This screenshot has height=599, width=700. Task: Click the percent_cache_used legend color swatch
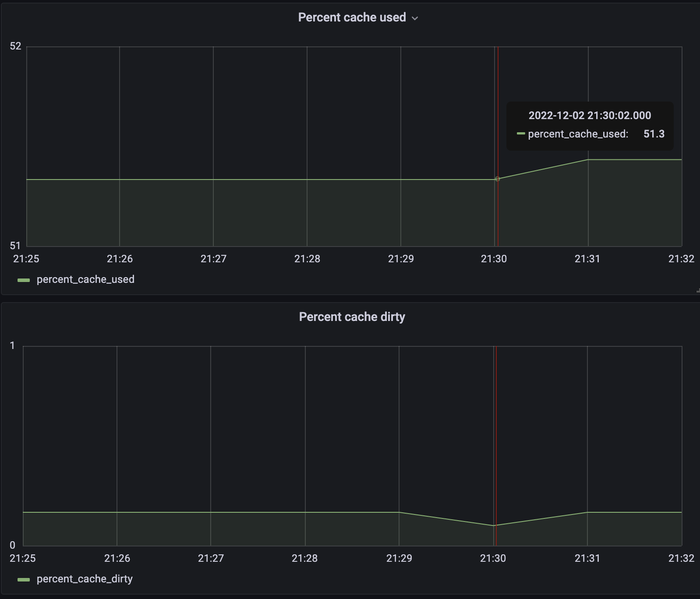tap(24, 280)
